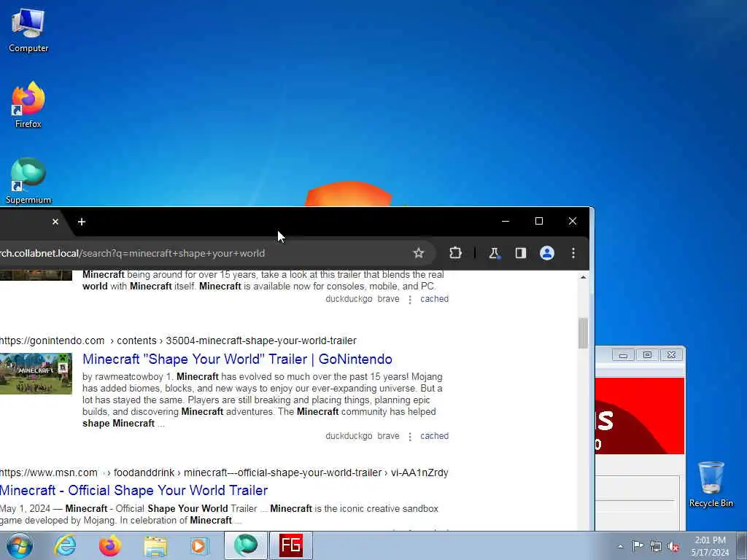
Task: Minimize the background red window
Action: pyautogui.click(x=623, y=355)
